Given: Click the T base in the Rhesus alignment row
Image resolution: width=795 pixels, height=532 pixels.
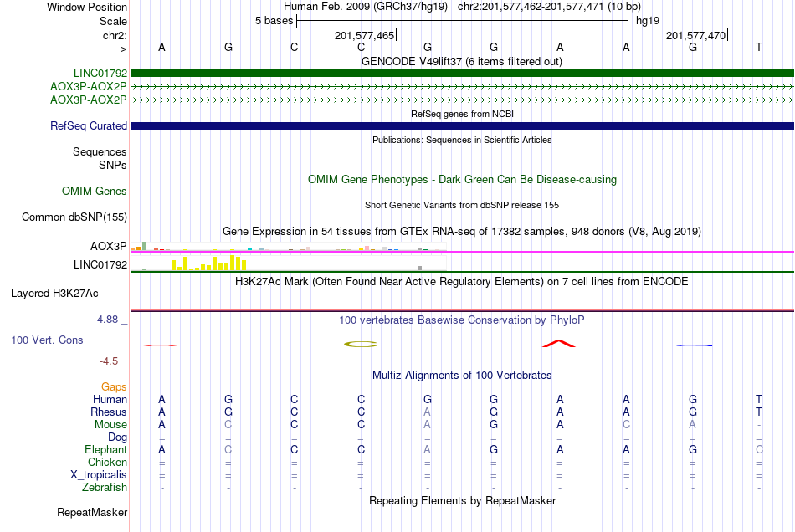Looking at the screenshot, I should (758, 412).
